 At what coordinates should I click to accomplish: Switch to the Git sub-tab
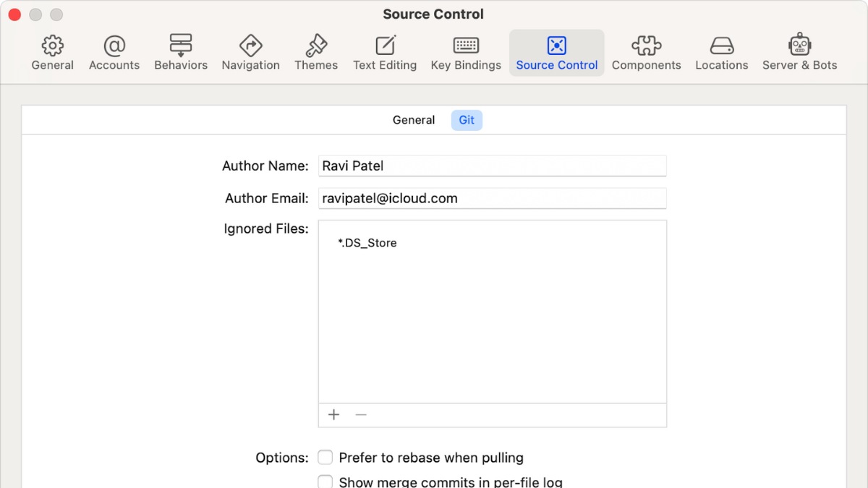coord(467,120)
